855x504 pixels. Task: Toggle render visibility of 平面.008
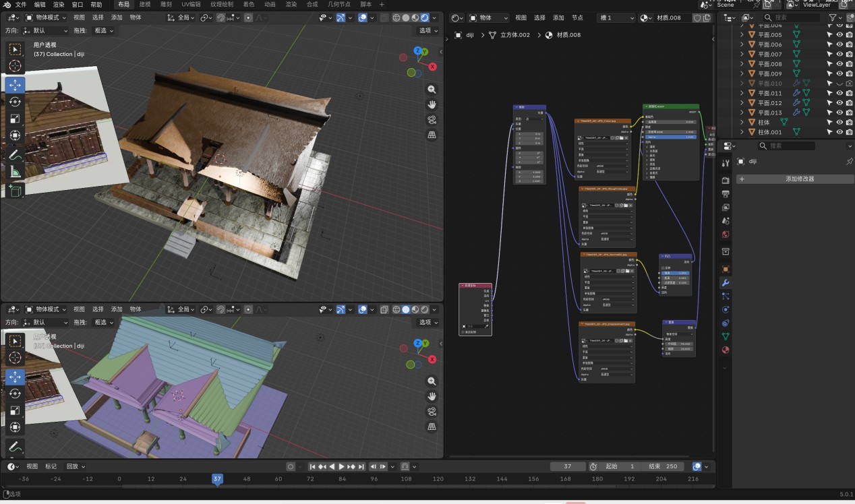(849, 64)
